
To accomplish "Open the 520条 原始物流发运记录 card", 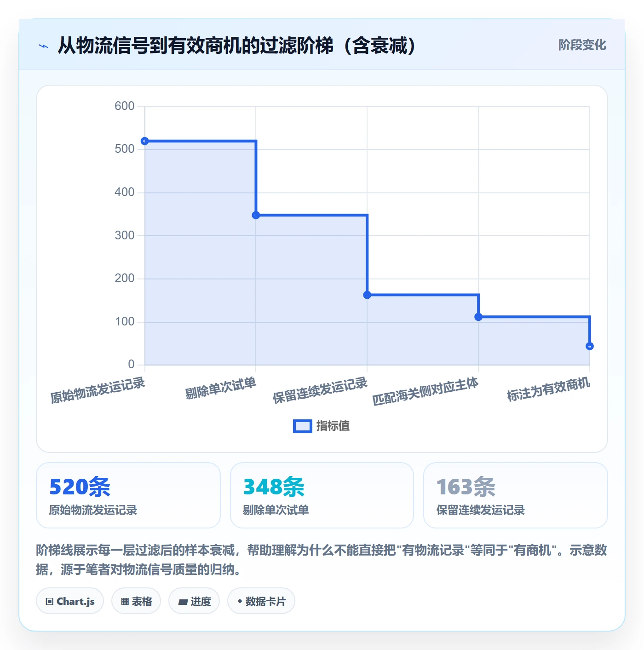I will pos(128,495).
